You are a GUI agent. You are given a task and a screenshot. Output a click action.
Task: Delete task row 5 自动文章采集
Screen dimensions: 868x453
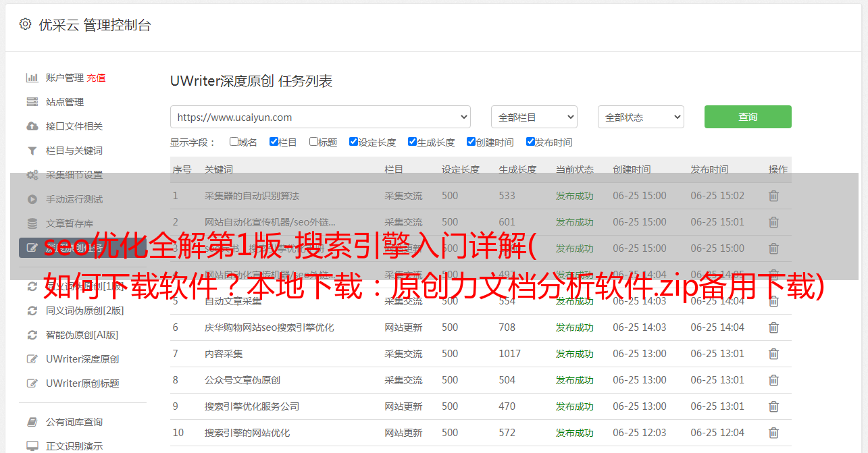pos(773,301)
